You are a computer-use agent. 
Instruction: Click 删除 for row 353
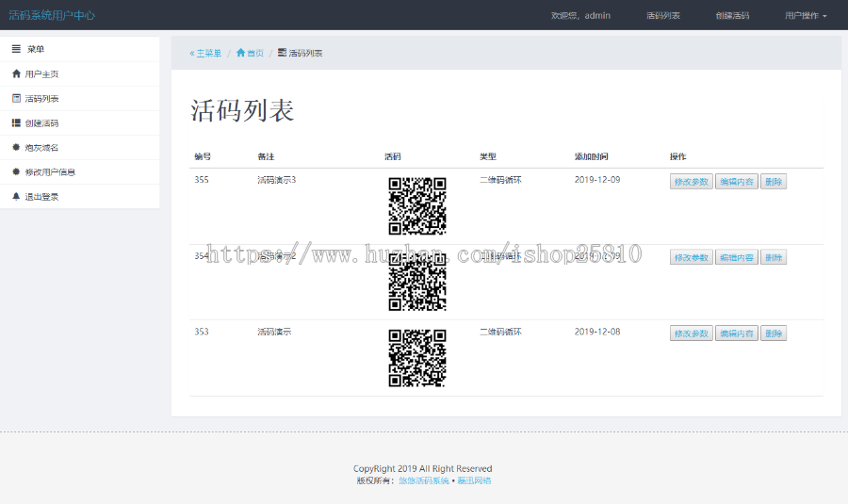[774, 333]
